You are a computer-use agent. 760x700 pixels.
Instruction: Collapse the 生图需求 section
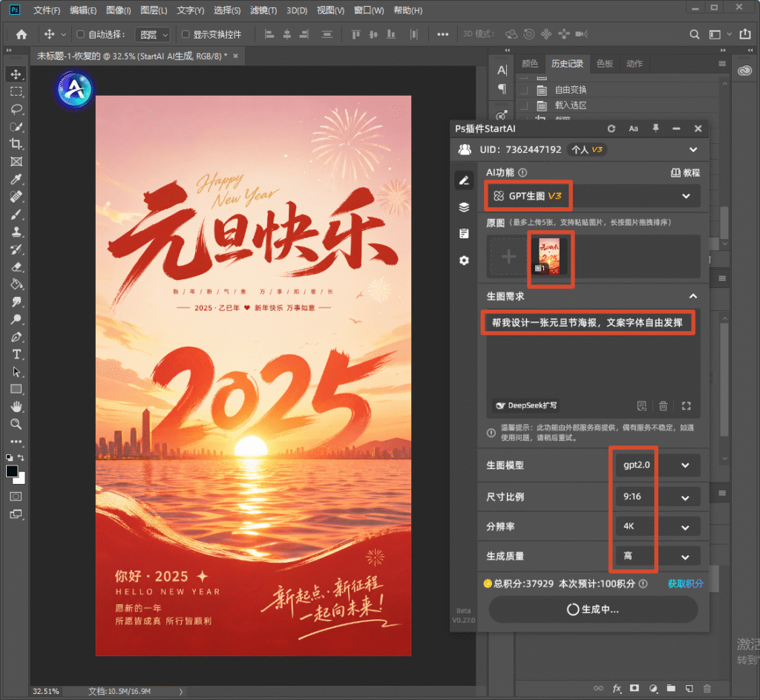[693, 296]
